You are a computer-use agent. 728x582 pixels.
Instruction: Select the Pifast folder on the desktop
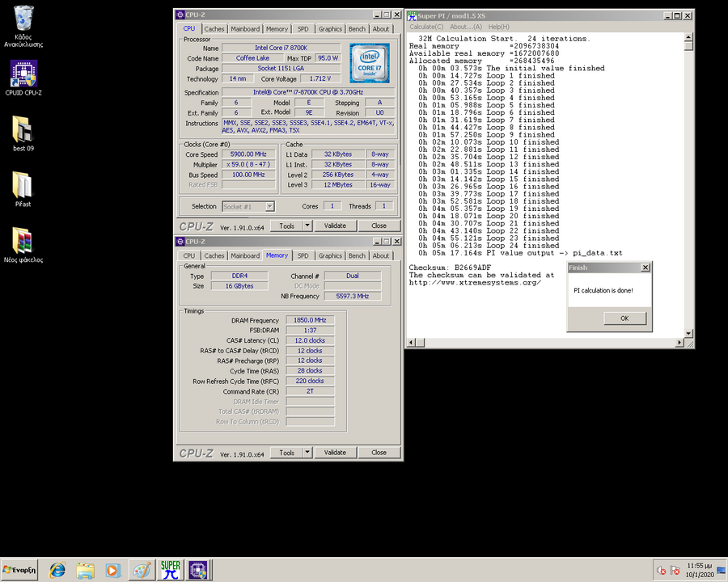23,189
